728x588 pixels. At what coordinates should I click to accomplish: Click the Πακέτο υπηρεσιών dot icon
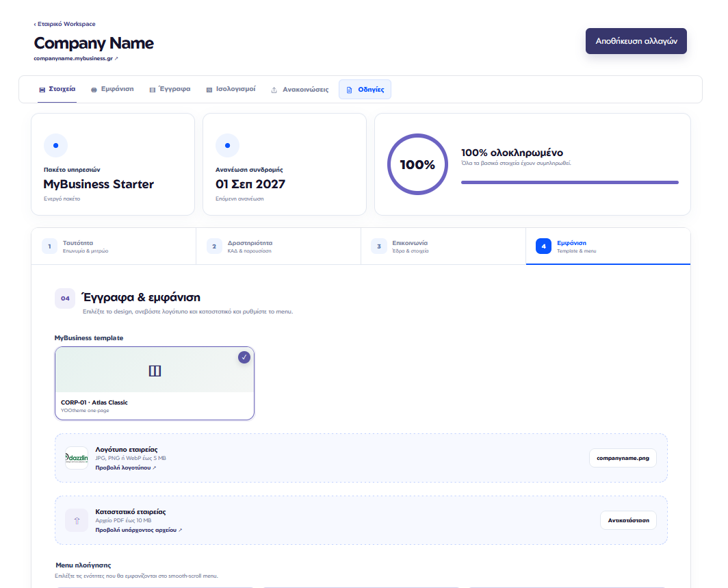point(55,145)
